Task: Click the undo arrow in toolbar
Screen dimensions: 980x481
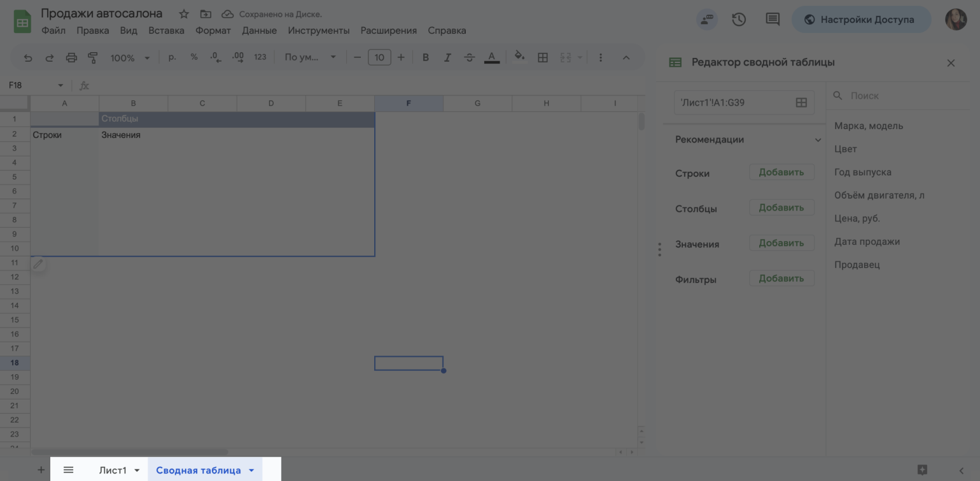Action: [x=28, y=58]
